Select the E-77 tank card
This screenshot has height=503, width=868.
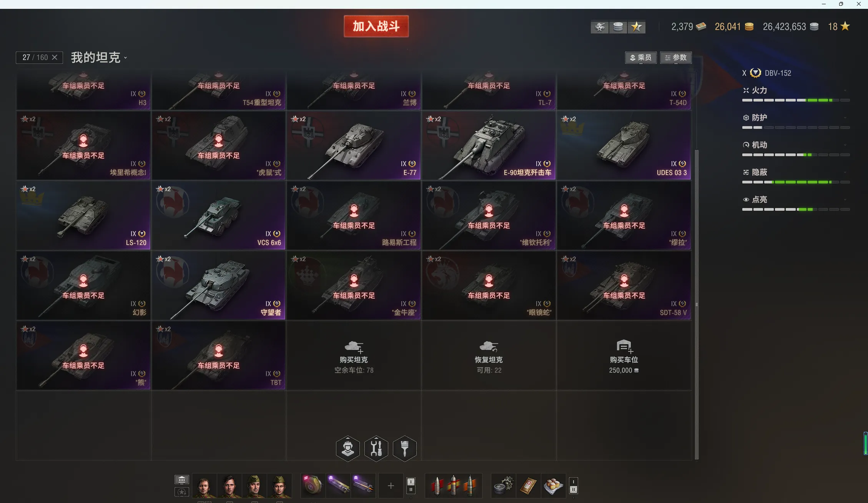354,146
